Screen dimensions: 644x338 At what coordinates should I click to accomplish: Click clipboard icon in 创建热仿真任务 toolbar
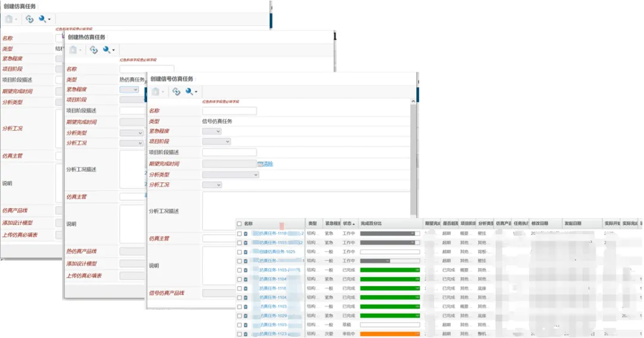pos(73,50)
